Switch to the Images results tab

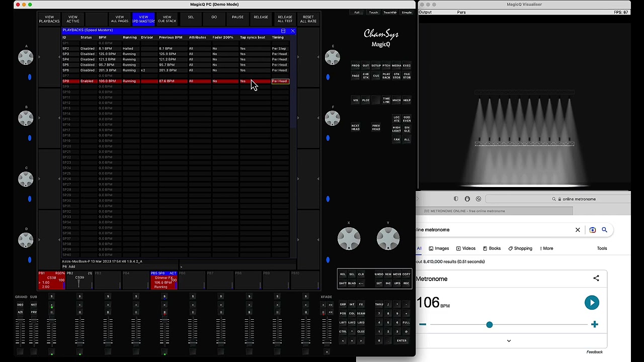click(x=438, y=248)
